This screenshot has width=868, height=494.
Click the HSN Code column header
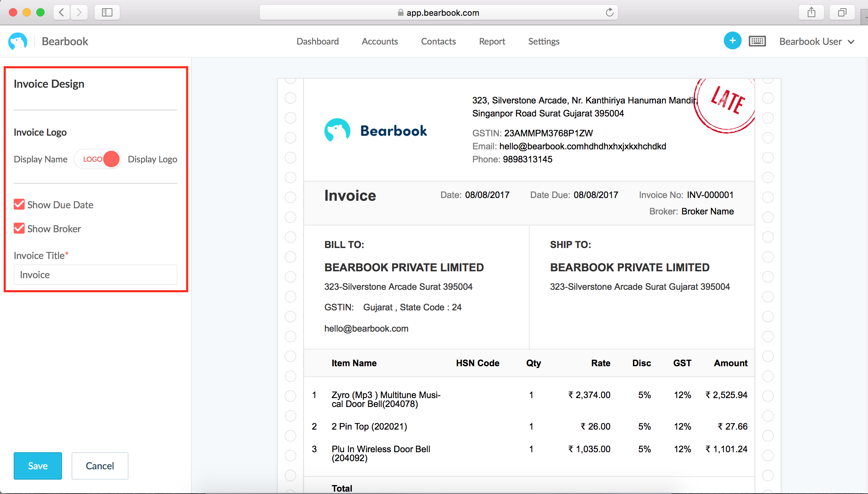[478, 363]
